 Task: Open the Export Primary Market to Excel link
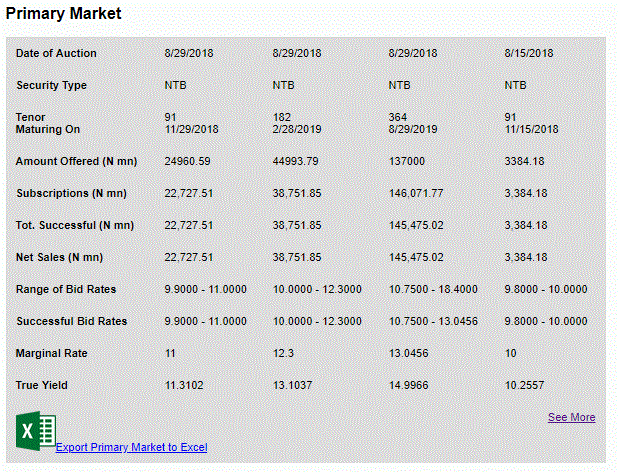tap(131, 447)
